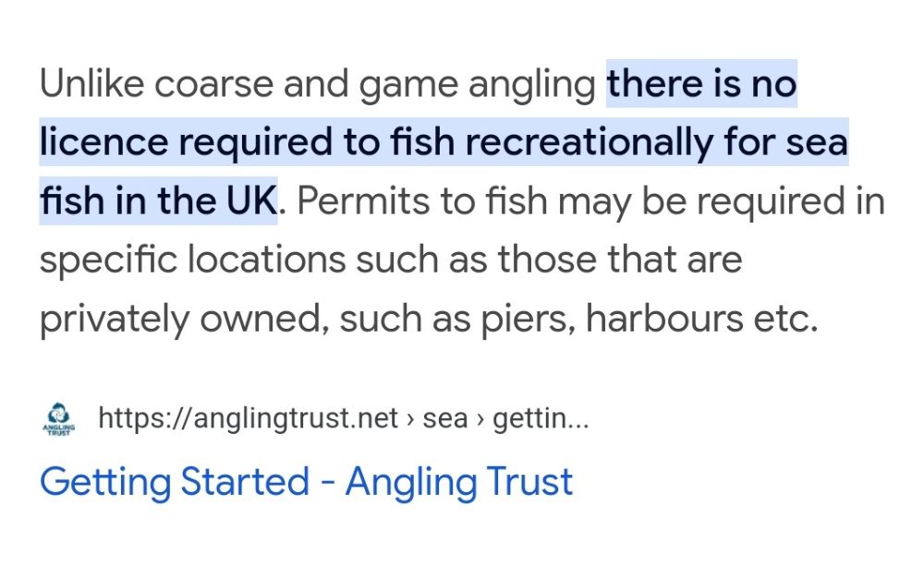The image size is (924, 567).
Task: Click the highlighted text 'fish in the UK'
Action: (158, 201)
